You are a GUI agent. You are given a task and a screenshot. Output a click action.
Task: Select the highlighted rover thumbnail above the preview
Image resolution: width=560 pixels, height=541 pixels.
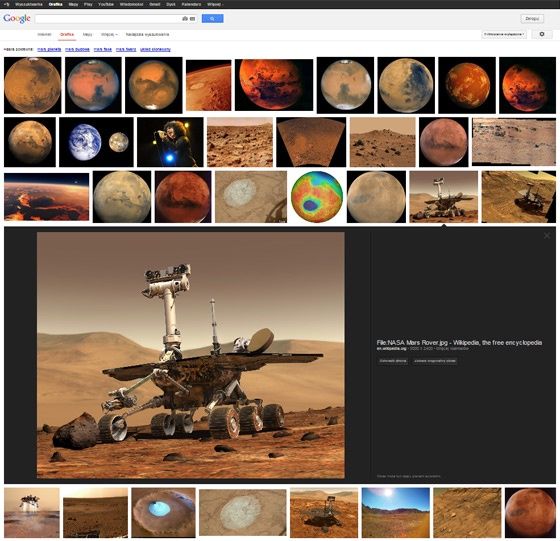click(x=444, y=197)
